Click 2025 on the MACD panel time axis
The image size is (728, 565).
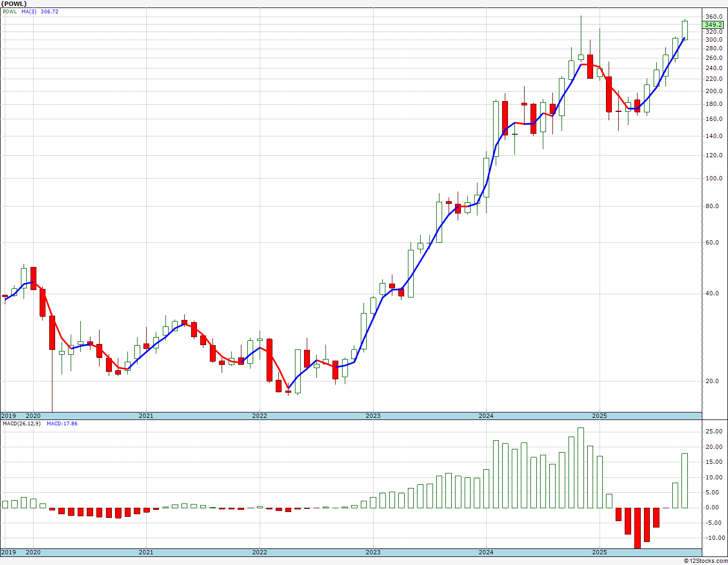click(x=600, y=552)
